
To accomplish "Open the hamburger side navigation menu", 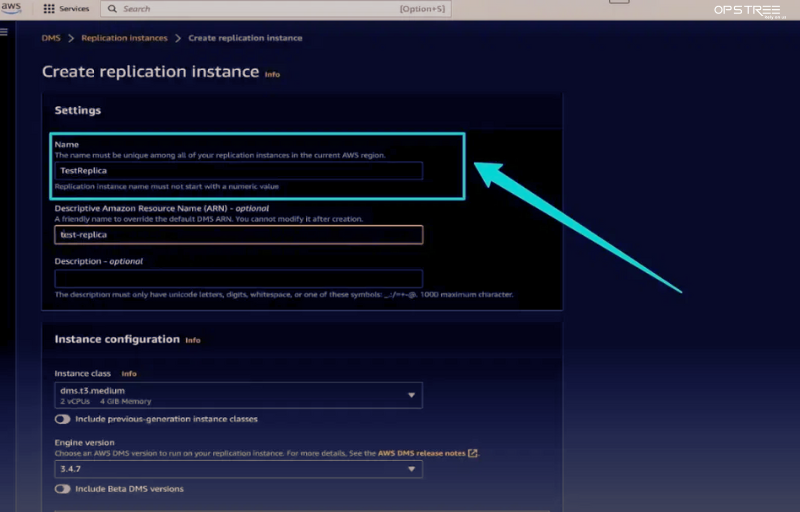I will tap(5, 32).
